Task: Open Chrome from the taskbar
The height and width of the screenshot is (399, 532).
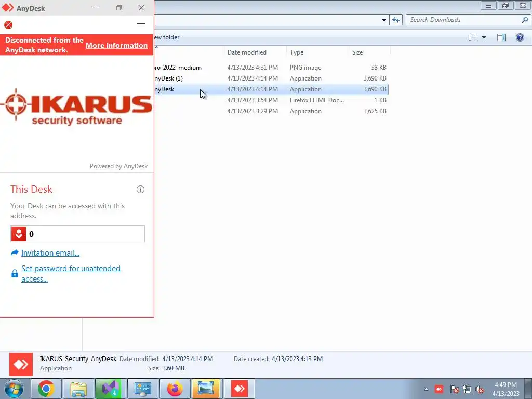Action: click(x=46, y=389)
